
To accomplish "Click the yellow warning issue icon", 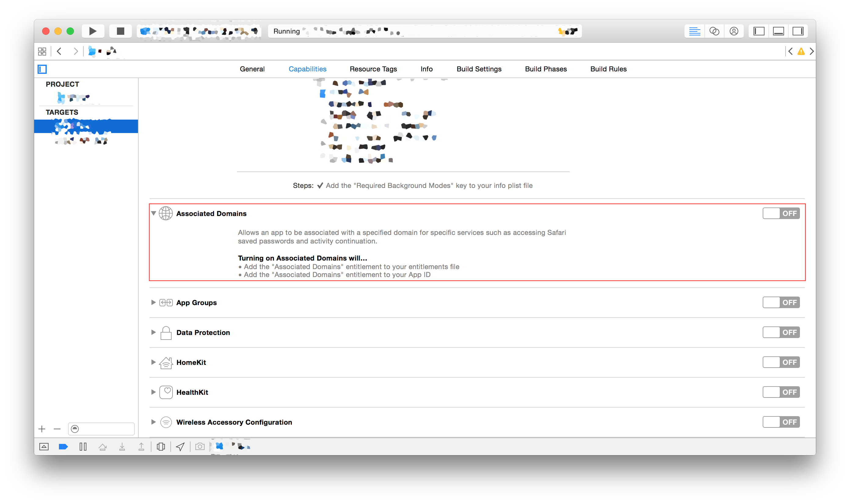I will point(801,51).
